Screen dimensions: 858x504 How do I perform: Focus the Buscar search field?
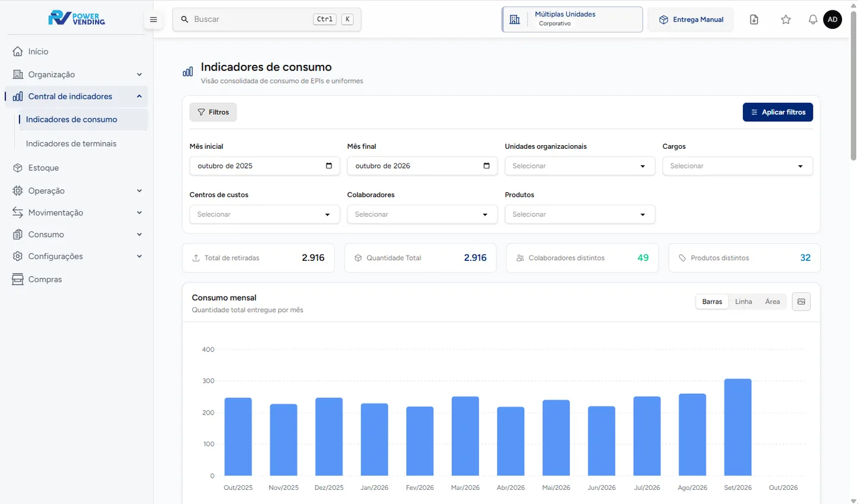click(267, 19)
